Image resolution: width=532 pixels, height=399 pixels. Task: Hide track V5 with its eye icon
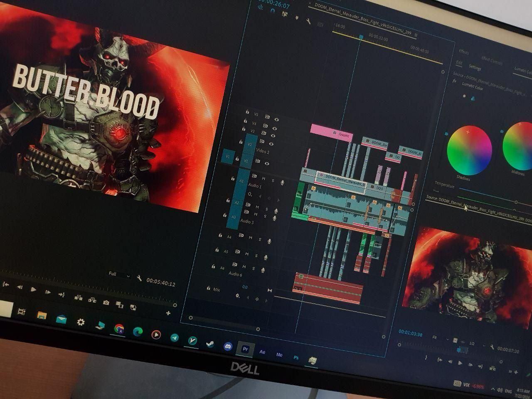click(x=277, y=120)
